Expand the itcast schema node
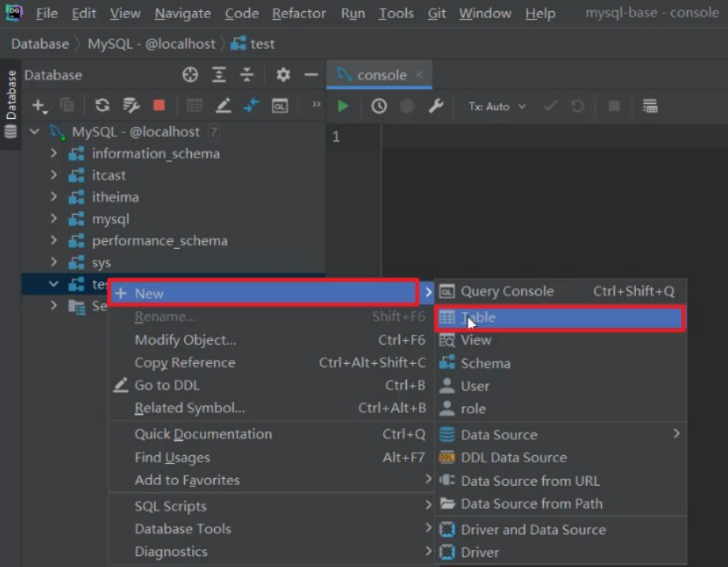This screenshot has height=567, width=728. 54,175
